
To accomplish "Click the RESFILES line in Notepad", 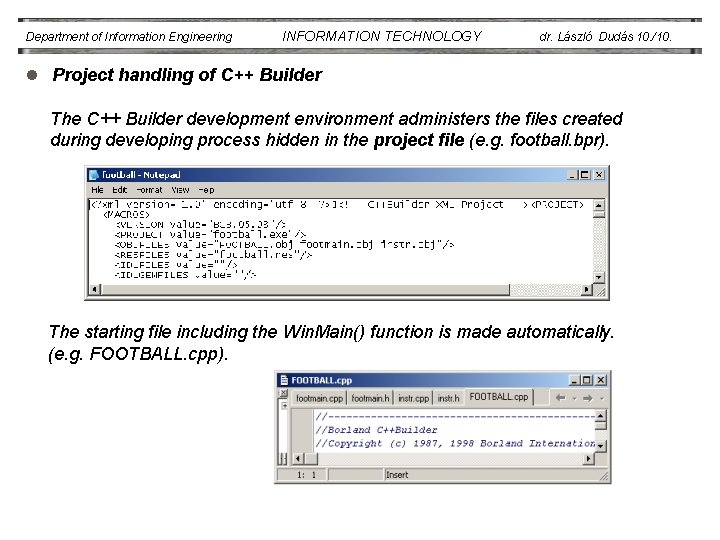I will (x=213, y=254).
